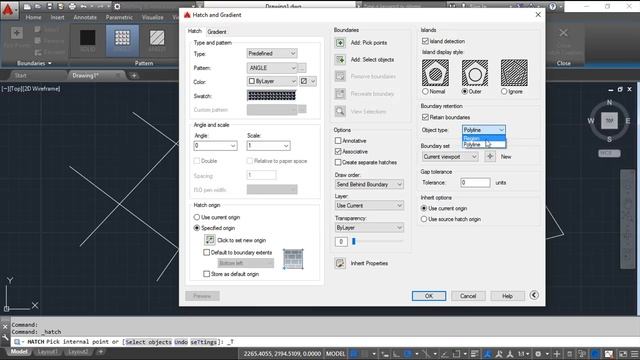Select Use source hatch origin radio

coord(424,219)
